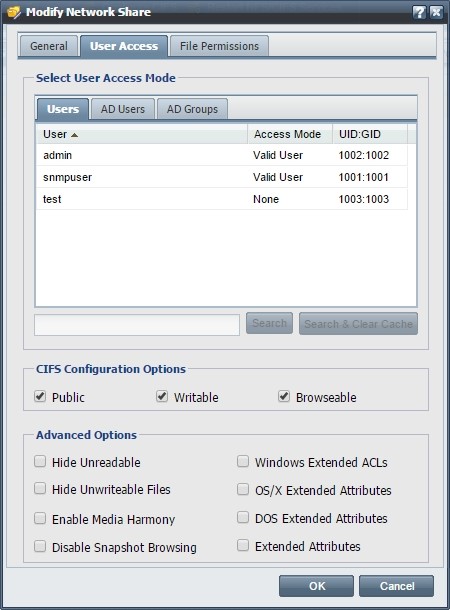Select the test user row
The image size is (450, 610).
222,199
